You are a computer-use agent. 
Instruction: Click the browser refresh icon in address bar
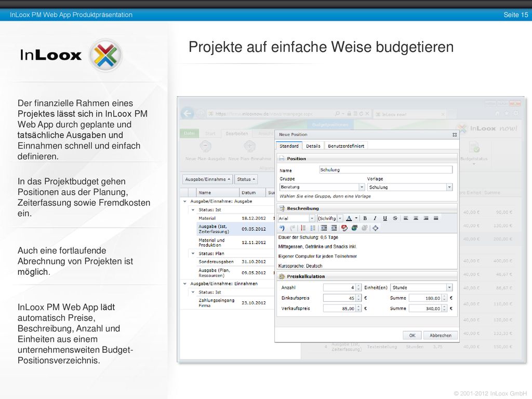[x=361, y=114]
